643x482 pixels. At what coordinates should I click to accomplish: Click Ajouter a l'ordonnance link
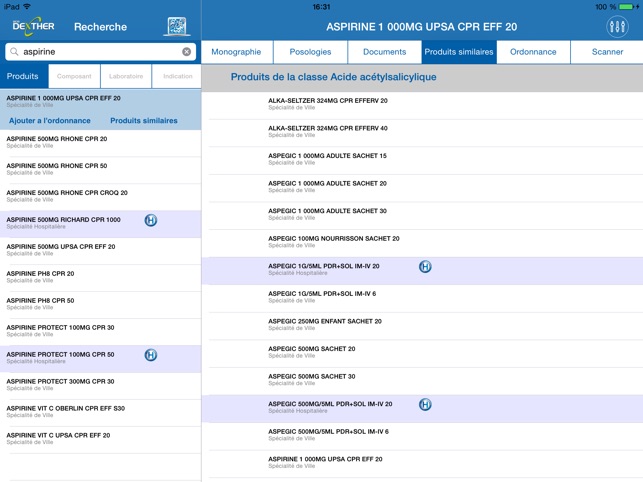point(50,121)
